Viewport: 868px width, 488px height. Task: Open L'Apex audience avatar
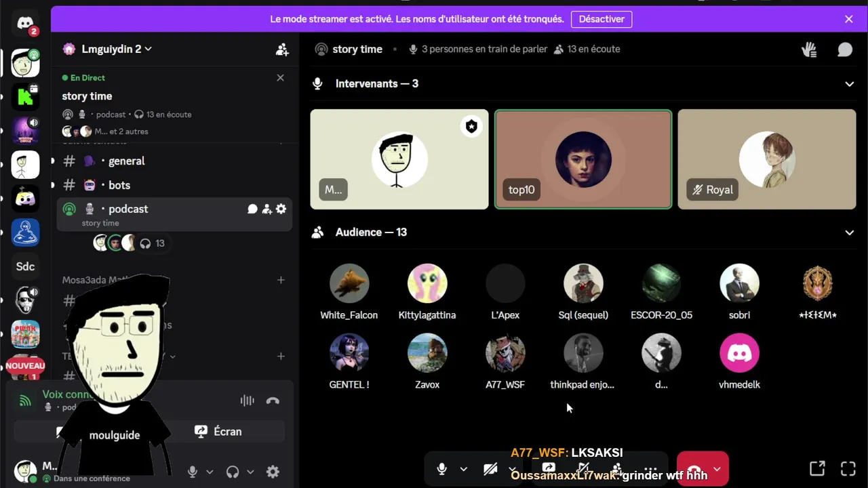505,283
